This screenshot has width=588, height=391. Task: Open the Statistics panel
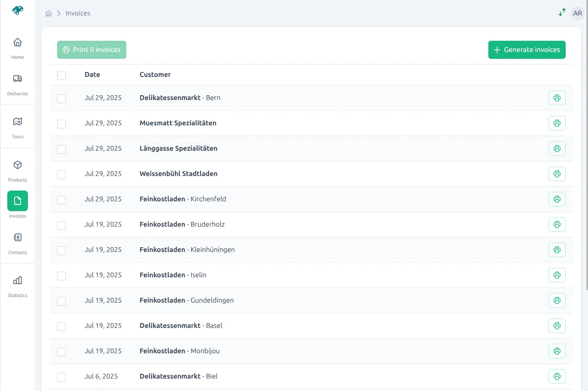click(17, 286)
